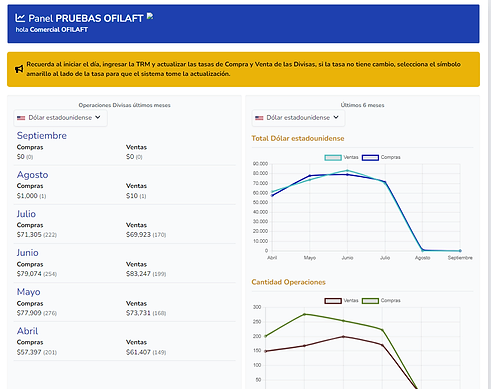Open the Agosto month heading
Screen dimensions: 491x389
(x=33, y=175)
